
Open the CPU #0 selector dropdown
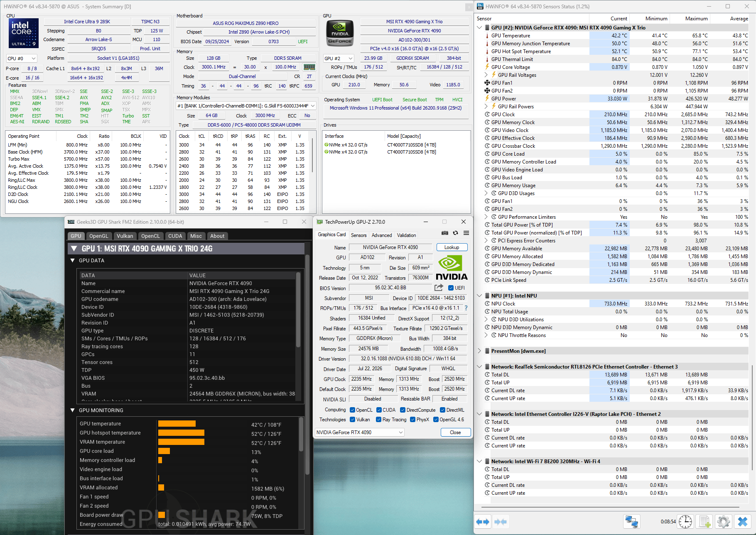point(22,59)
